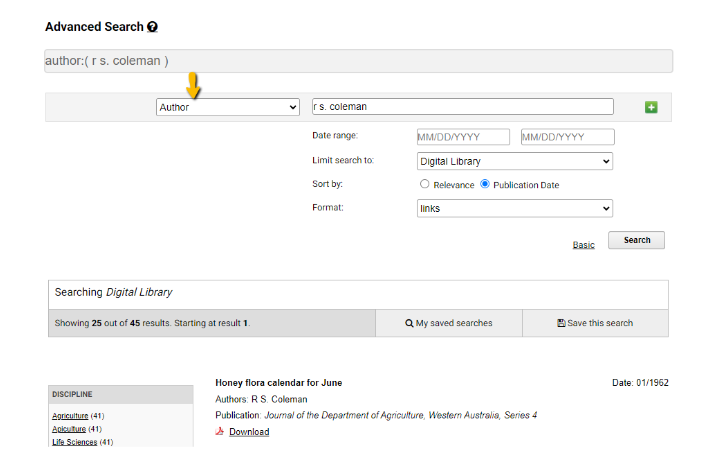Click the floppy disk Save this search icon

click(561, 323)
